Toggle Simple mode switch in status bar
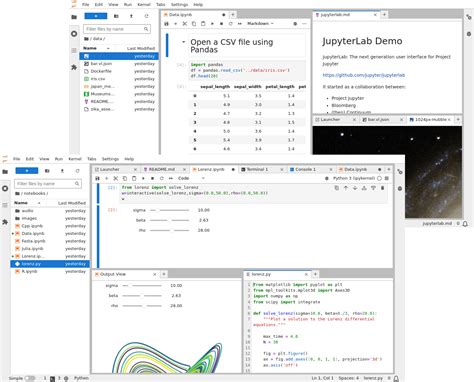The image size is (474, 382). point(30,378)
